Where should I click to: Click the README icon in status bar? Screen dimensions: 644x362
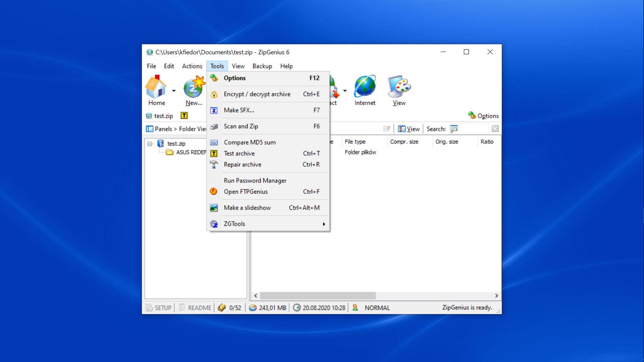(182, 307)
